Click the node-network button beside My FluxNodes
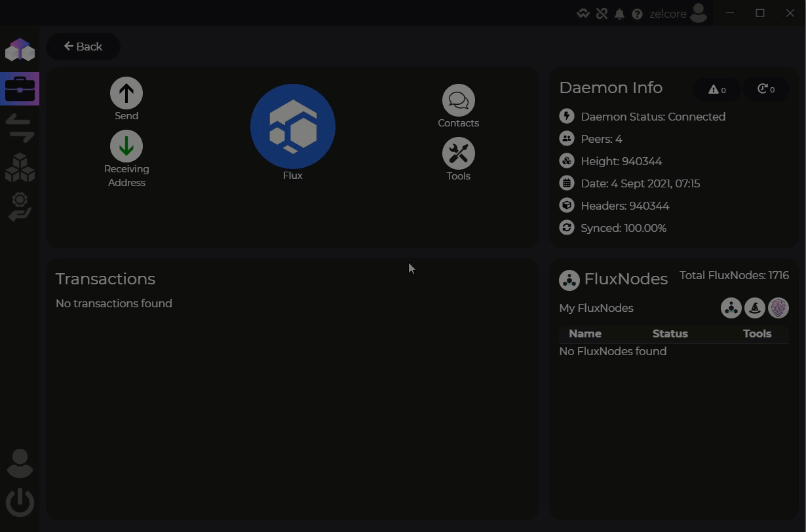Image resolution: width=806 pixels, height=532 pixels. [x=731, y=308]
